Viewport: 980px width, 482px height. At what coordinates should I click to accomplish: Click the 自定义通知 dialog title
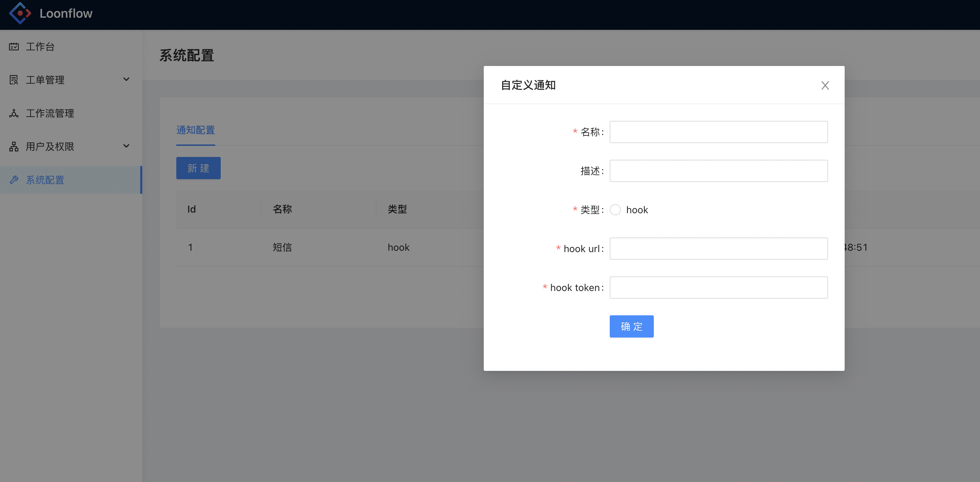point(528,85)
